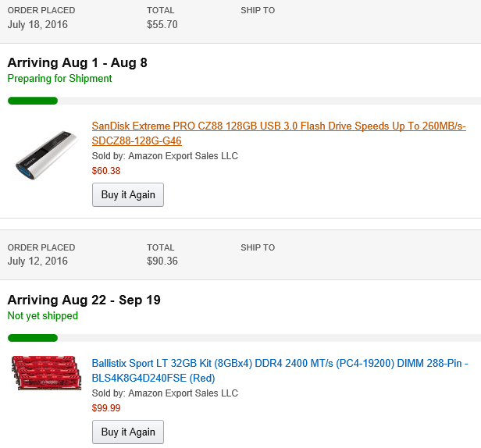This screenshot has width=481, height=448.
Task: Click the July 12, 2016 order date
Action: tap(37, 261)
